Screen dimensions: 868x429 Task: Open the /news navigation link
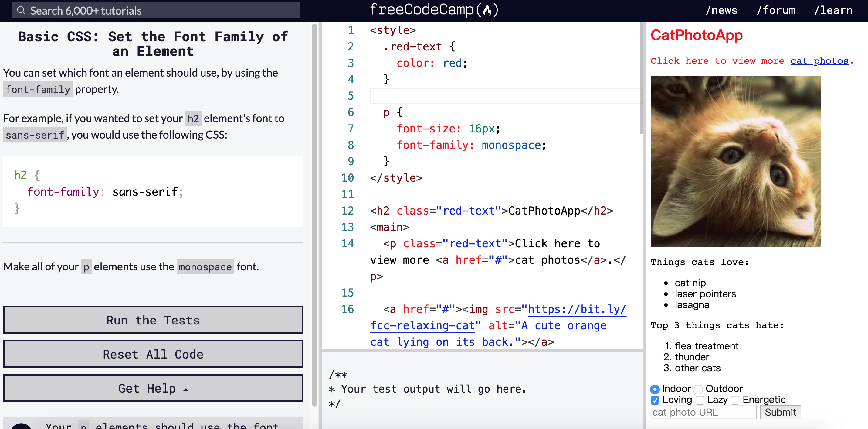point(721,10)
